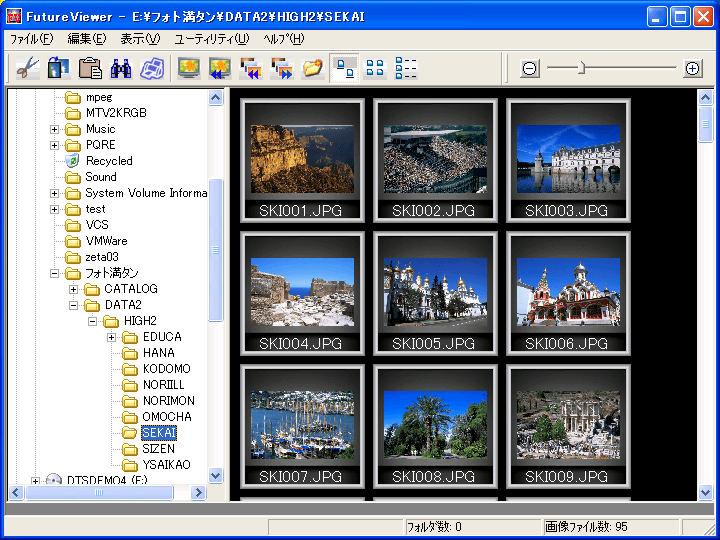Click the clipboard paste icon

click(x=90, y=68)
